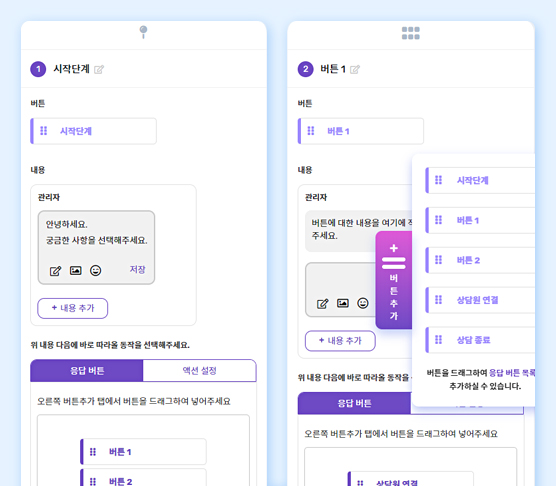Click 내용 추가 button in step 1

click(73, 308)
